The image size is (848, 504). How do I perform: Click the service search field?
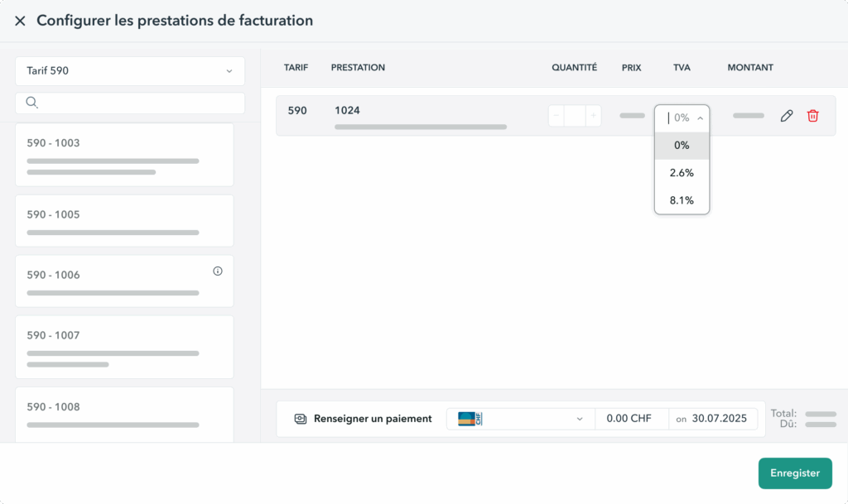tap(130, 103)
